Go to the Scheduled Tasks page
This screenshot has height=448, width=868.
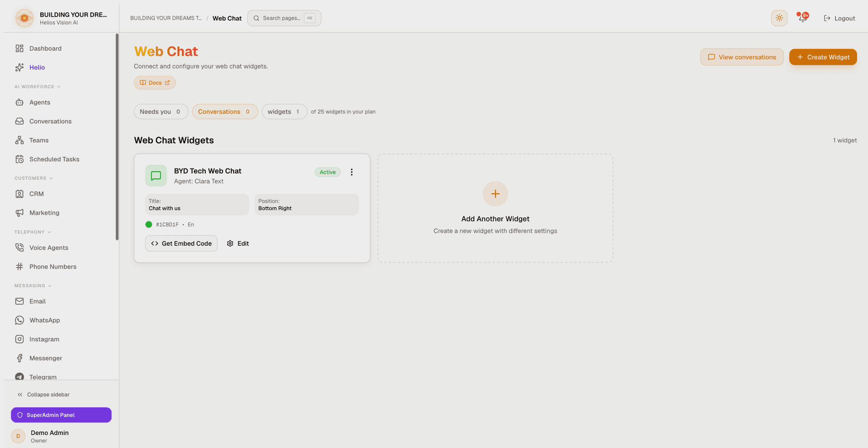click(x=60, y=159)
